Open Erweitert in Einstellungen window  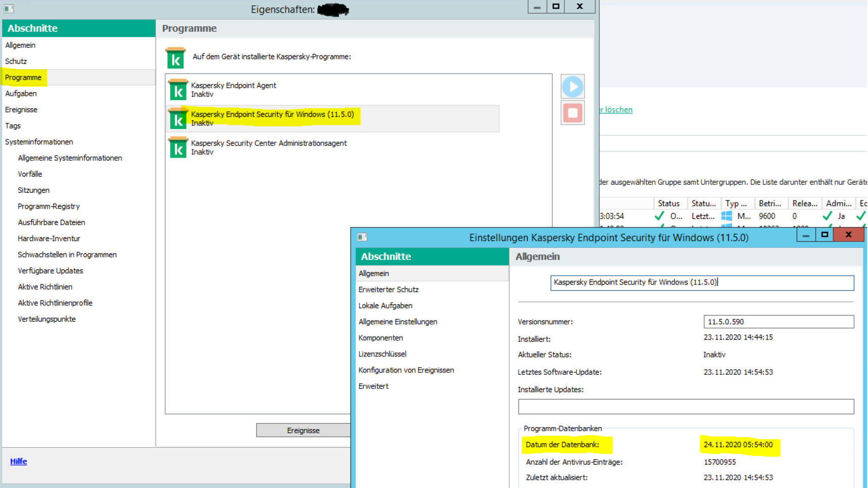tap(374, 386)
